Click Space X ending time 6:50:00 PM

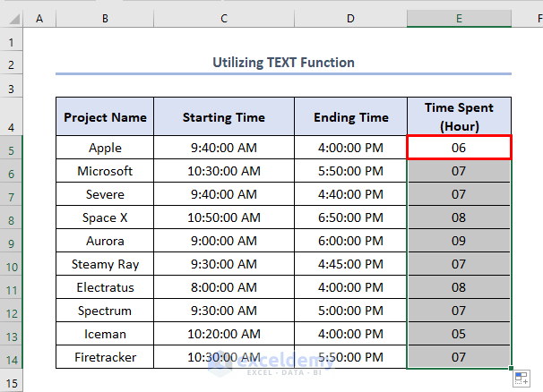350,217
